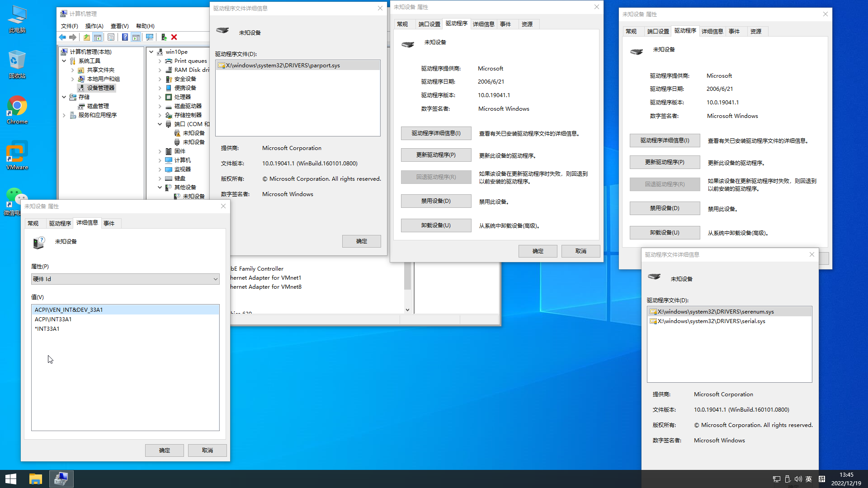Click the scroll down arrow beside the VMnet adapter list

[x=407, y=310]
